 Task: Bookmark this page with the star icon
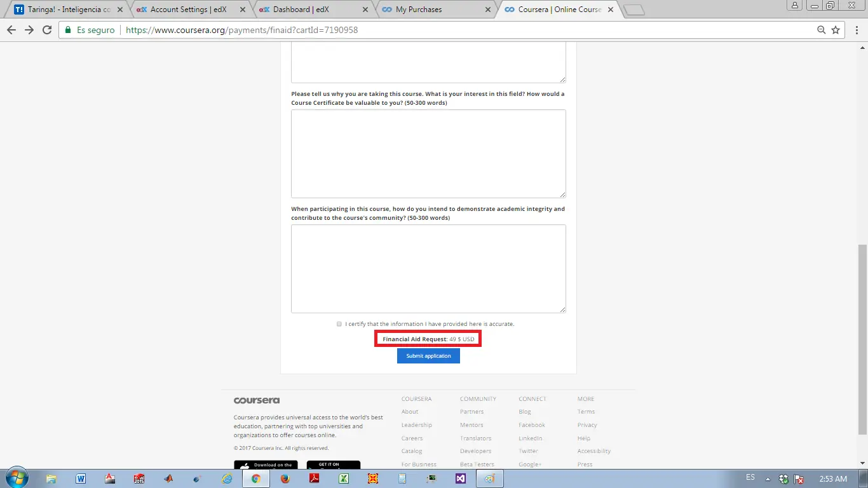click(x=836, y=30)
